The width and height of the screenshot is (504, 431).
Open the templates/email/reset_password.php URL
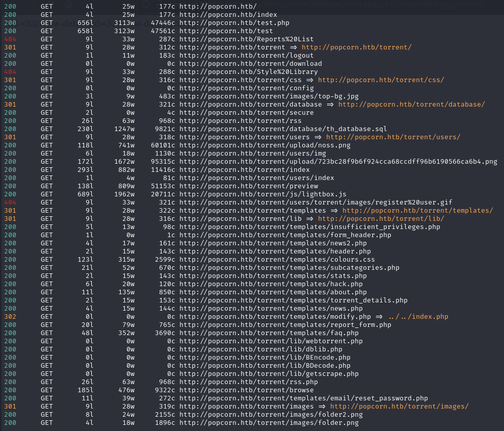click(x=303, y=398)
